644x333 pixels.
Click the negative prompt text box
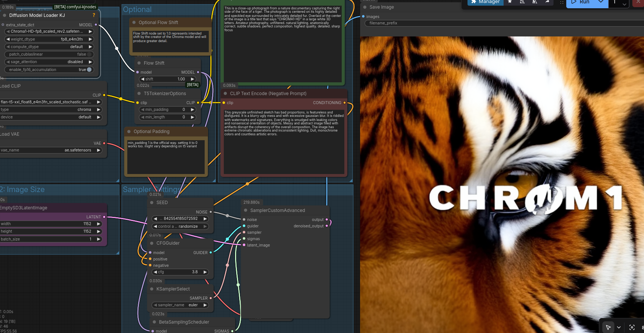(x=284, y=141)
